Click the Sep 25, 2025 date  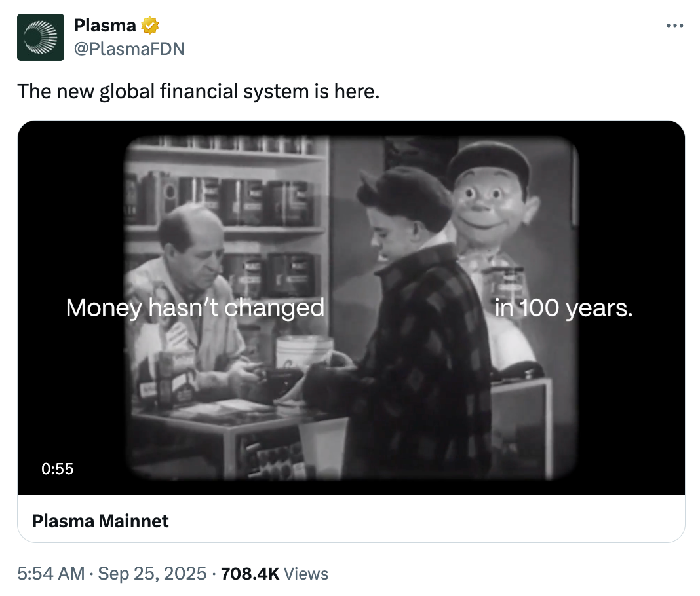point(152,574)
